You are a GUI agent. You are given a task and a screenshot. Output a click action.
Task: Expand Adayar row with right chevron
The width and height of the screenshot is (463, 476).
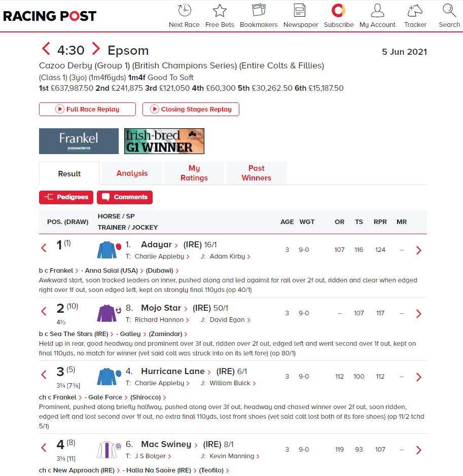[x=419, y=250]
